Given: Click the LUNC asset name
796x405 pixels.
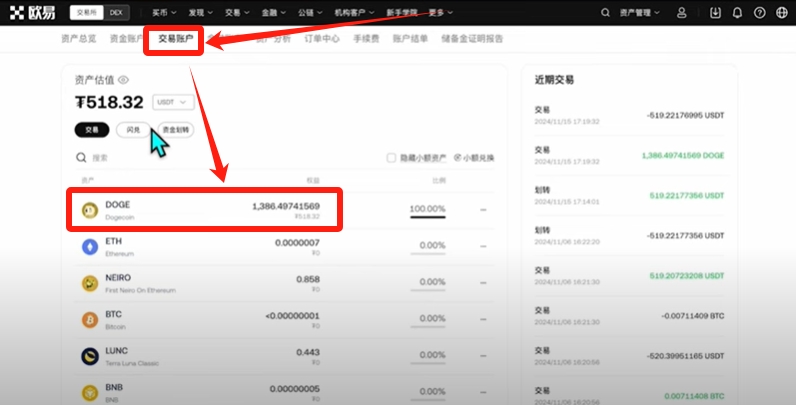Looking at the screenshot, I should (117, 351).
